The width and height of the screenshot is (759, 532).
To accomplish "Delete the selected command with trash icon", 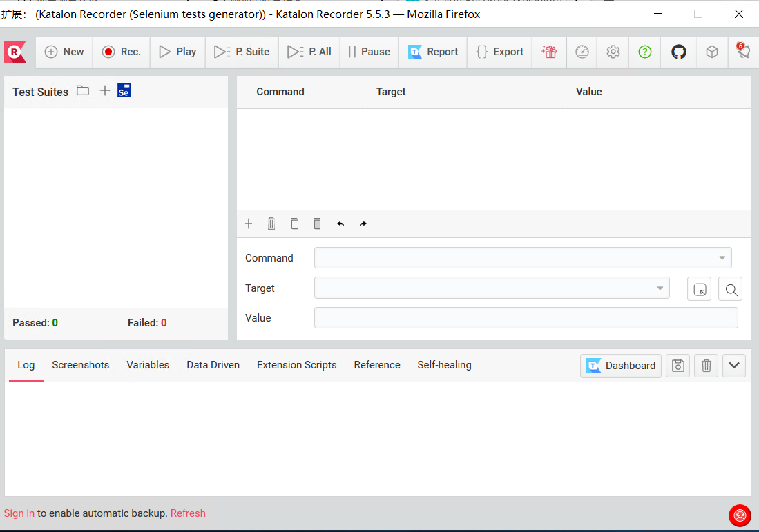I will pos(271,224).
